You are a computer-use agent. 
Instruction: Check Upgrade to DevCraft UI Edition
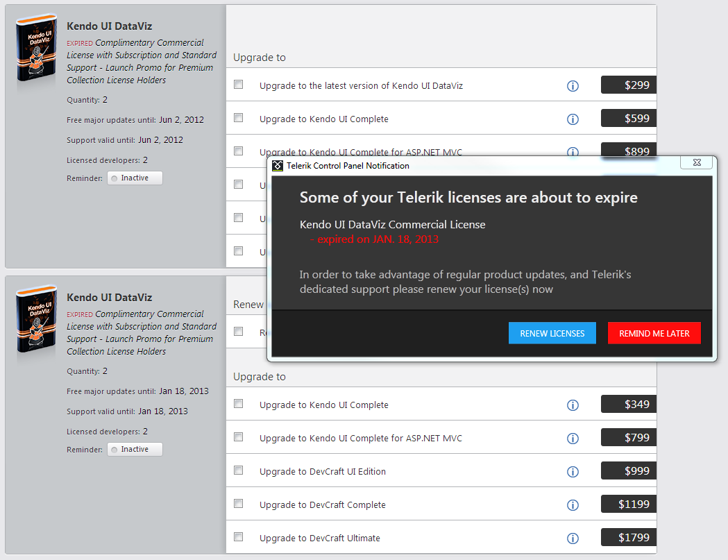coord(239,470)
